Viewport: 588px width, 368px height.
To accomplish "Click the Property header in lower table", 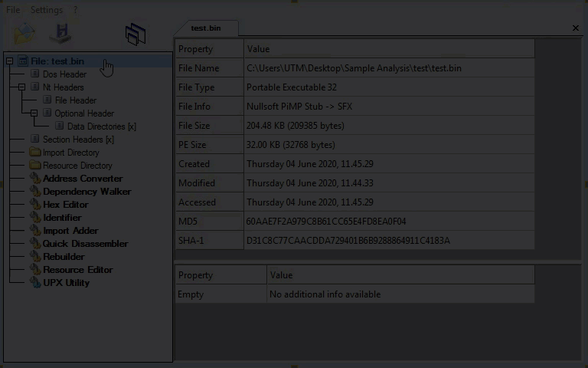I will (x=220, y=275).
